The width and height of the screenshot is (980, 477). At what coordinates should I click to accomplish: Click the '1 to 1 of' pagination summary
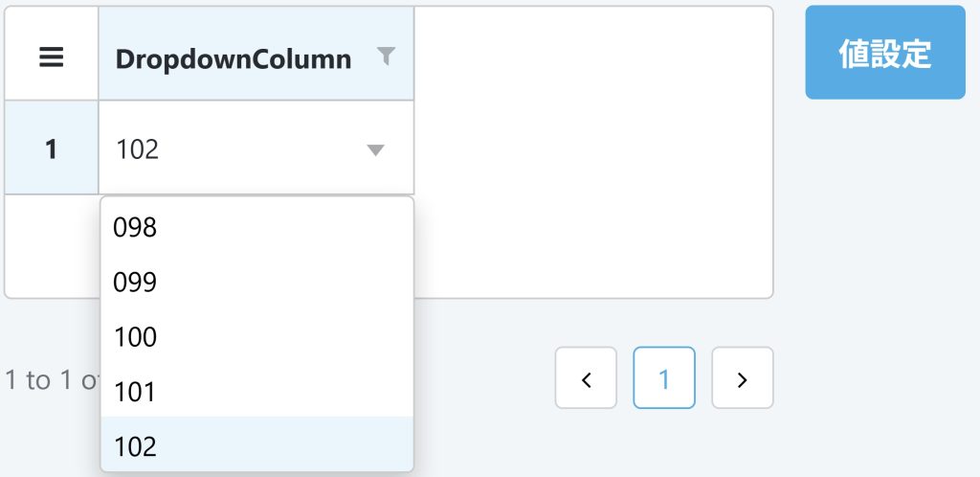tap(53, 380)
